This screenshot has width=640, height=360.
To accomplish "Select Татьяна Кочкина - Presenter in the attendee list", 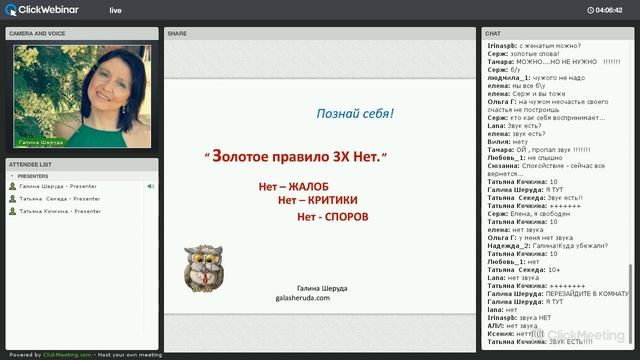I will 60,211.
